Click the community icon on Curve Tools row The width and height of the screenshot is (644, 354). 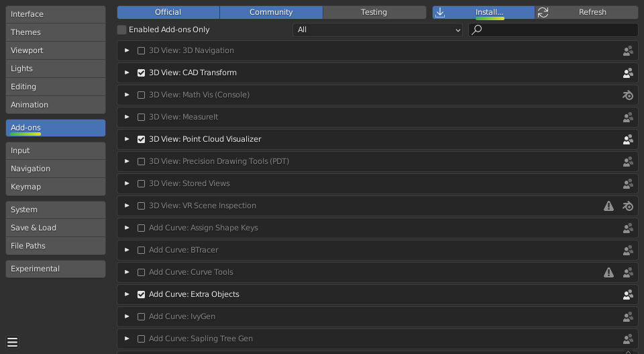click(628, 273)
